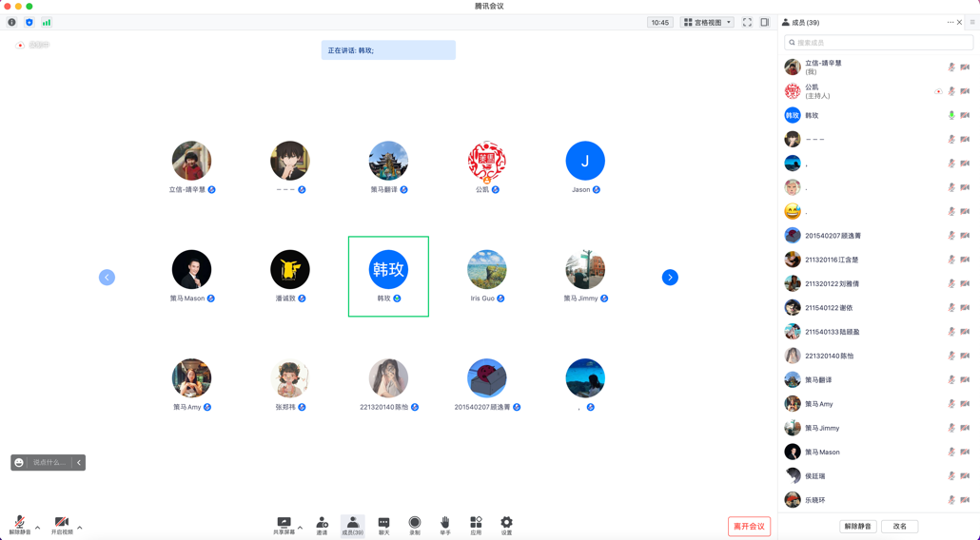Screen dimensions: 980x540
Task: Expand the arrow next to 共享屏幕
Action: (301, 527)
